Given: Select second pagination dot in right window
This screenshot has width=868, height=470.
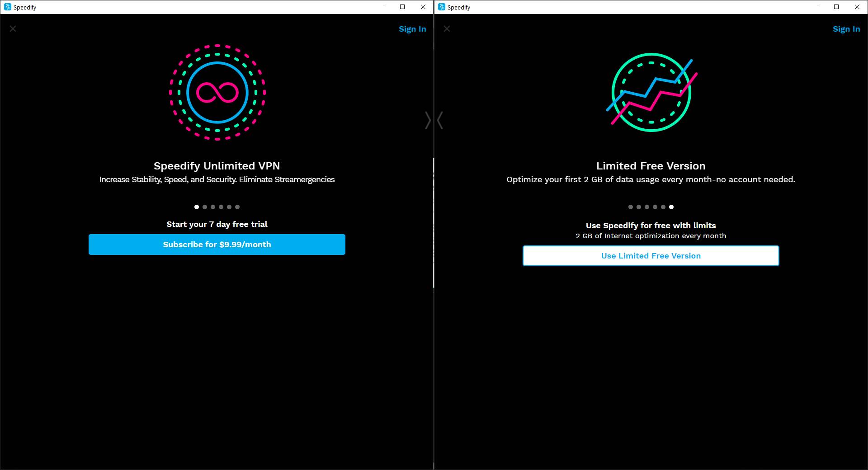Looking at the screenshot, I should pyautogui.click(x=639, y=207).
